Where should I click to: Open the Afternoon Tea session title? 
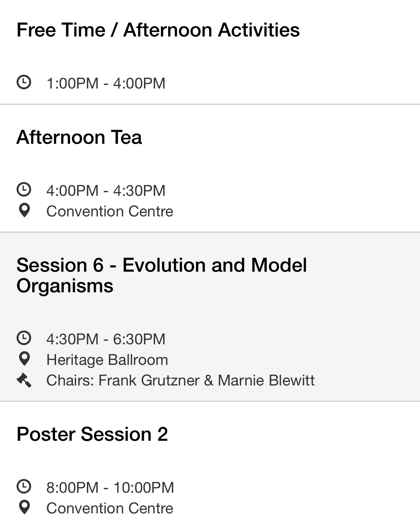click(79, 137)
